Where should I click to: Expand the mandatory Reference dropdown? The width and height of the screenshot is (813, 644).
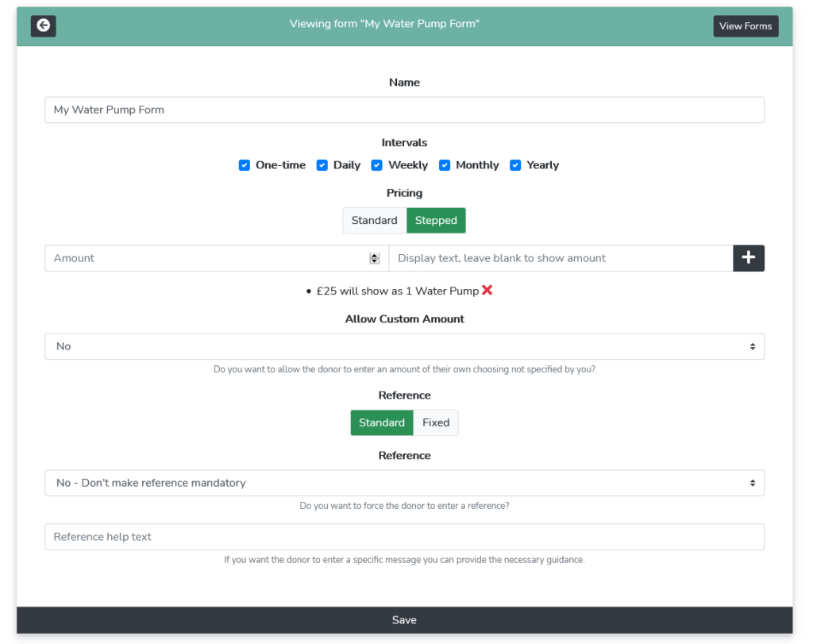click(404, 483)
